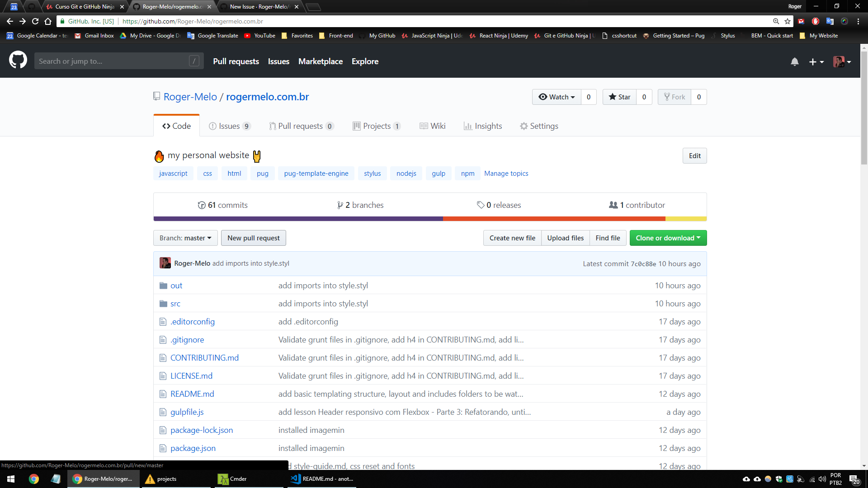This screenshot has width=868, height=488.
Task: Select the javascript topic tag
Action: tap(173, 173)
